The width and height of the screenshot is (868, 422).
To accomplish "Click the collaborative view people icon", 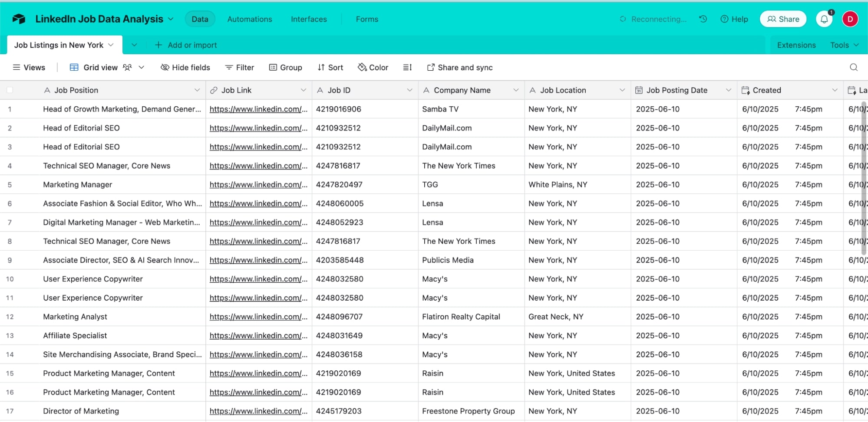I will coord(127,67).
